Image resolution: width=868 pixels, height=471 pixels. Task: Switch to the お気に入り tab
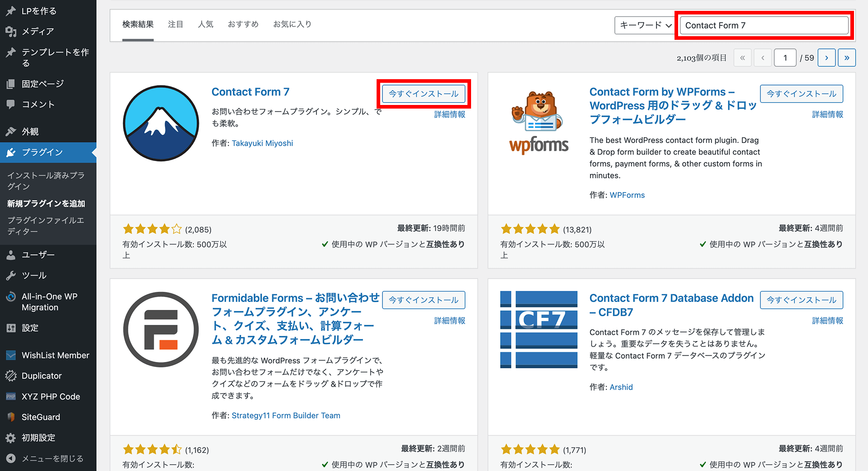tap(292, 24)
